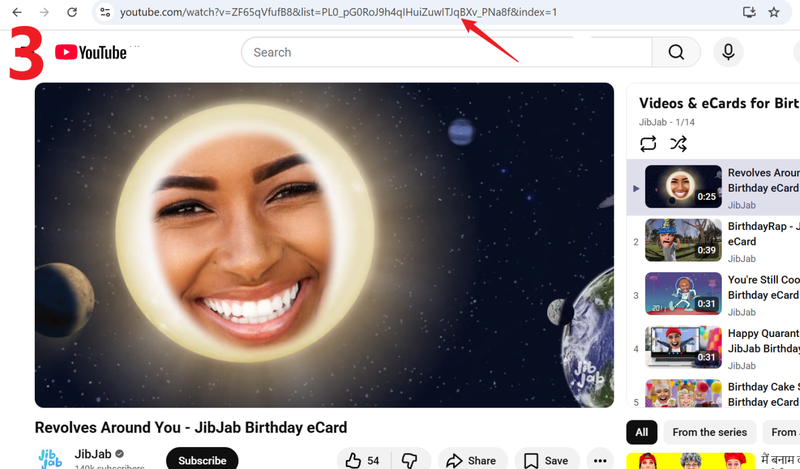This screenshot has width=800, height=469.
Task: Open more actions three-dot menu
Action: click(599, 460)
